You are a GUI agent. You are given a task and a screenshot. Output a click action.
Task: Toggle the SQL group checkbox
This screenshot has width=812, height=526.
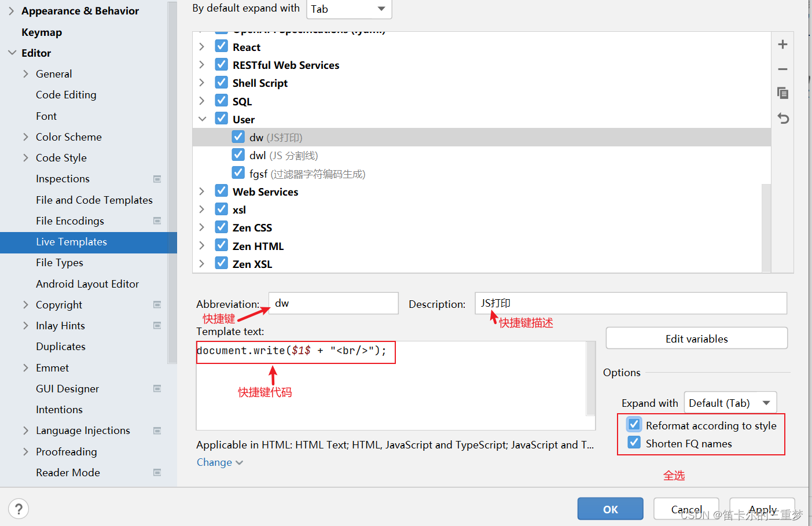(x=221, y=101)
